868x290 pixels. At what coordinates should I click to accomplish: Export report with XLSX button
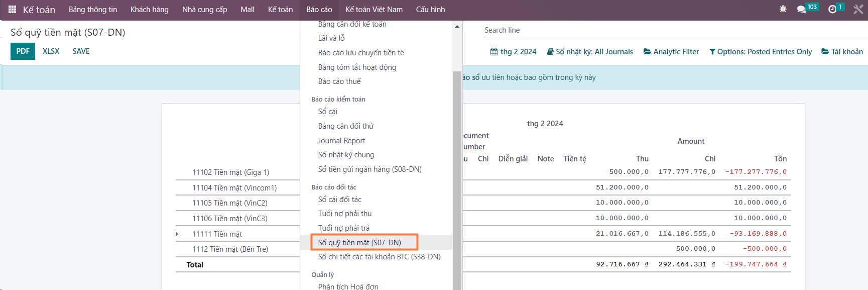51,51
